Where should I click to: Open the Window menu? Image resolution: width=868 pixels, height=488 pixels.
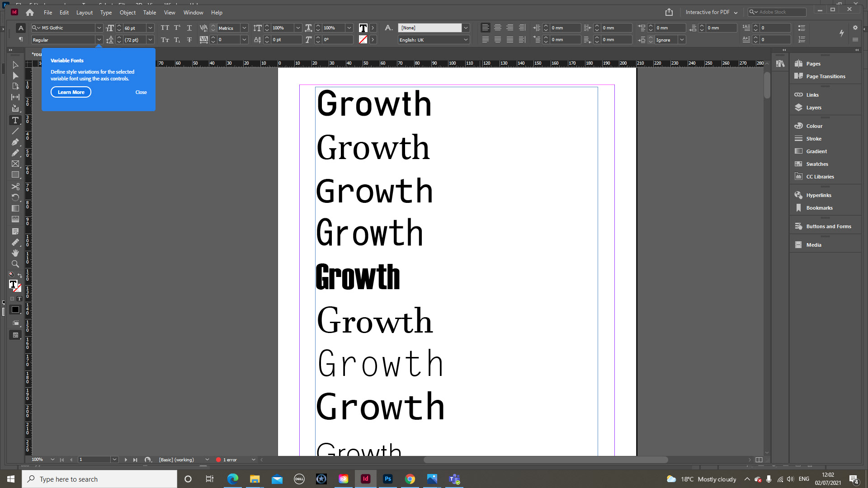click(x=193, y=13)
